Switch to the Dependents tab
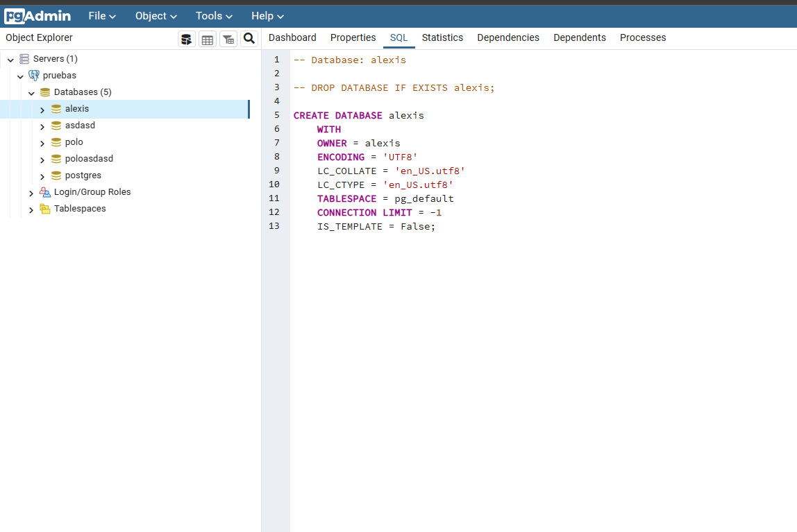The width and height of the screenshot is (797, 532). pos(580,37)
